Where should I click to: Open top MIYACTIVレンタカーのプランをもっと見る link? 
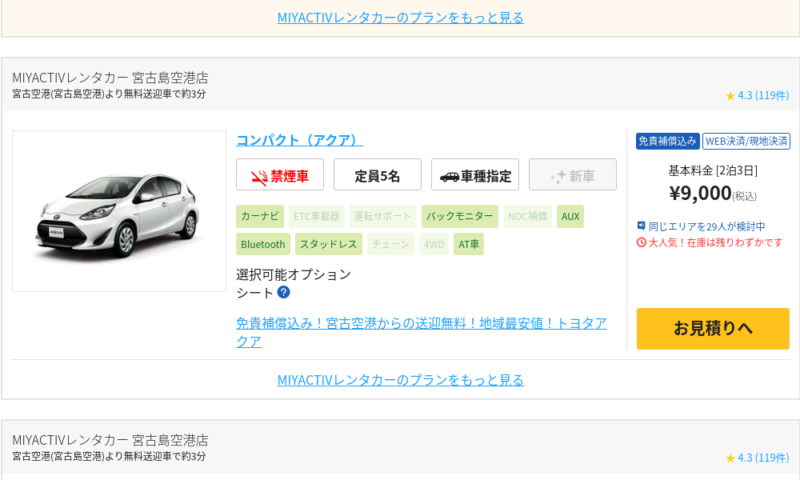click(401, 18)
